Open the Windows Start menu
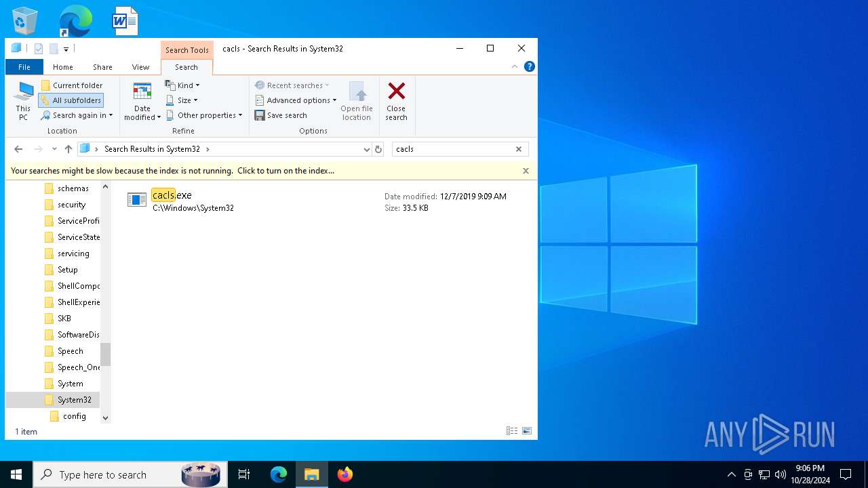 (x=16, y=474)
